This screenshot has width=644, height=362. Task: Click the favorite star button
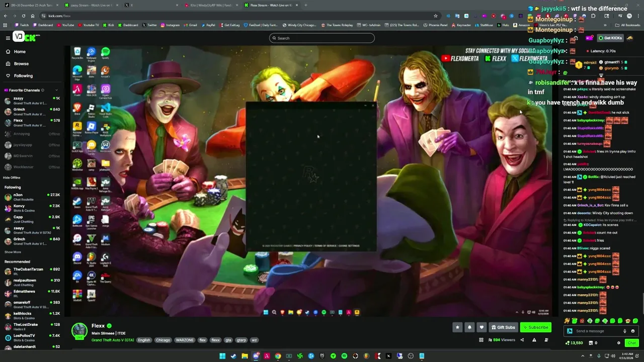click(457, 327)
